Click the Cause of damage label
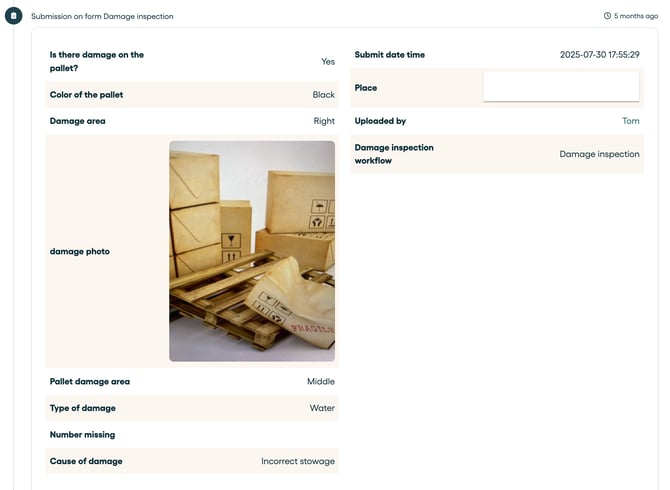 pos(86,461)
